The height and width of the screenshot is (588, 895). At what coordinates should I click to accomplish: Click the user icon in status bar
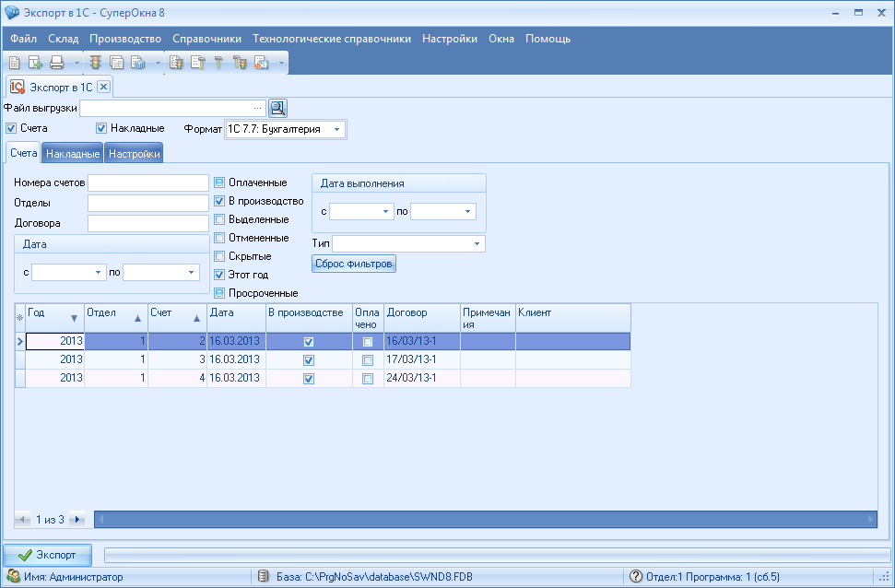13,577
